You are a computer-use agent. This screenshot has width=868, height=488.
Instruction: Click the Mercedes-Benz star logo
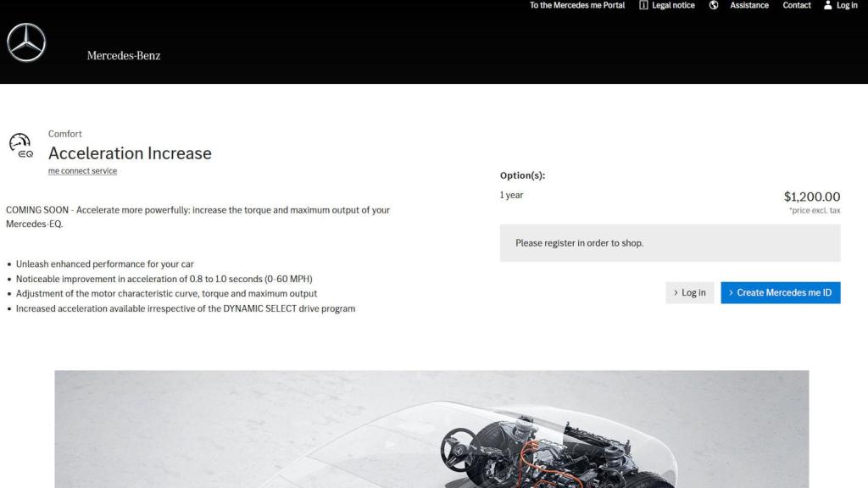[25, 42]
